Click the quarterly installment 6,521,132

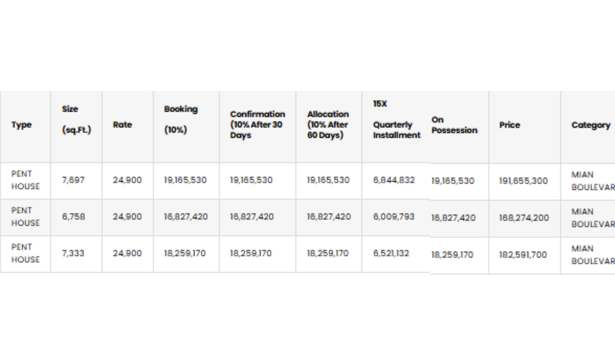coord(391,253)
